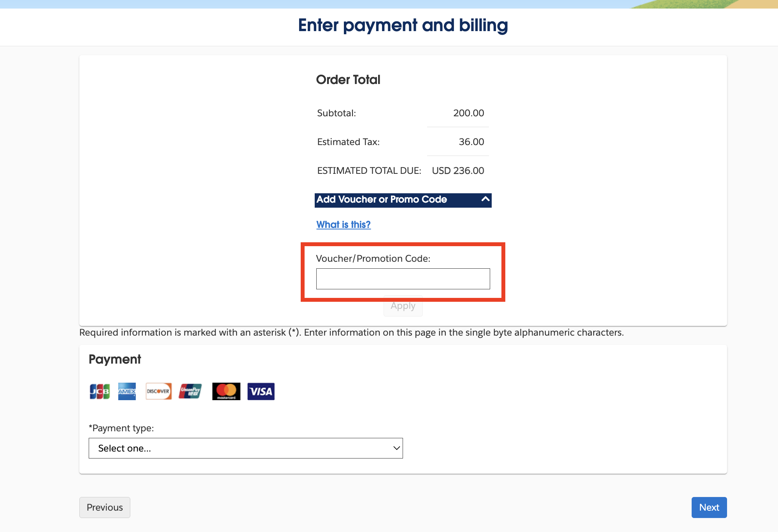Click the Estimated Total Due amount
The image size is (778, 532).
[x=458, y=170]
